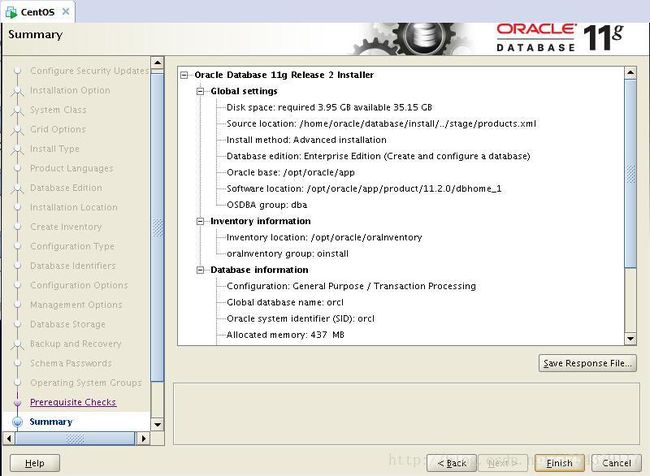Click Save Response File button
Screen dimensions: 650x476
coord(587,363)
